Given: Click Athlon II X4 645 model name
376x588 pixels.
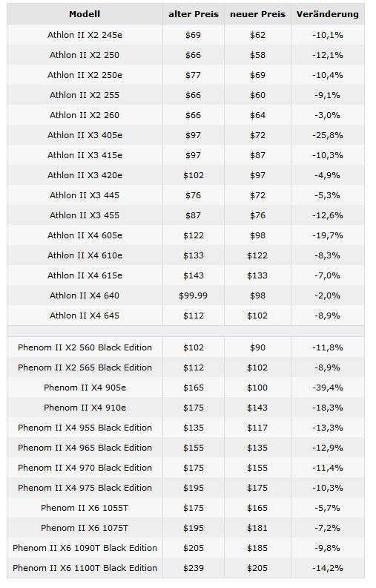Looking at the screenshot, I should (x=85, y=316).
